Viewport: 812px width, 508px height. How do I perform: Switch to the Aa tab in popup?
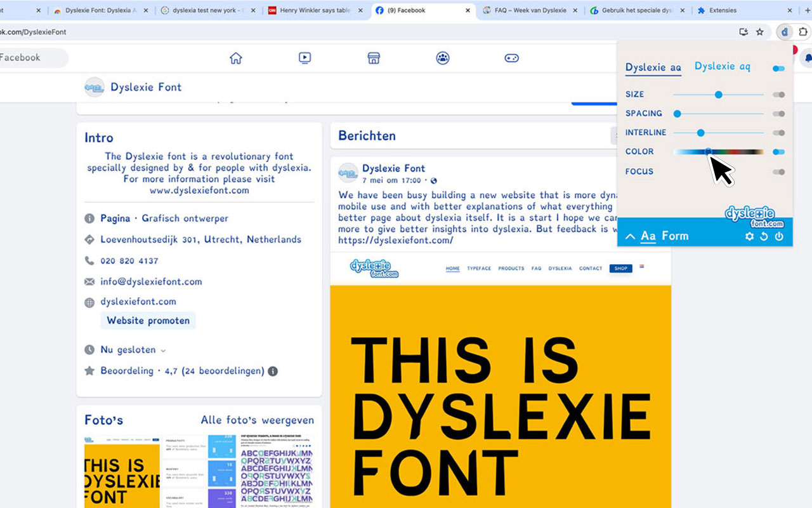pyautogui.click(x=648, y=236)
